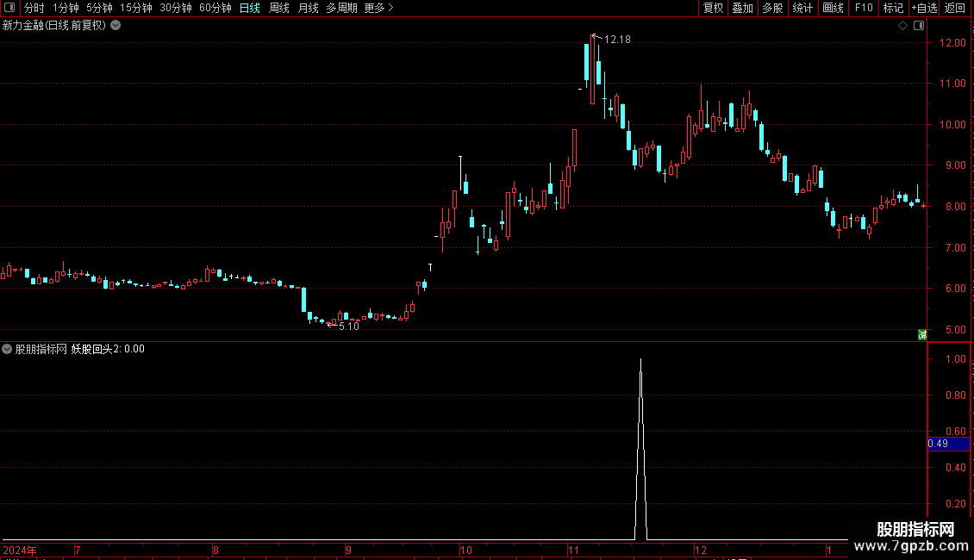Click the month 10 marker on timeline

(x=465, y=550)
